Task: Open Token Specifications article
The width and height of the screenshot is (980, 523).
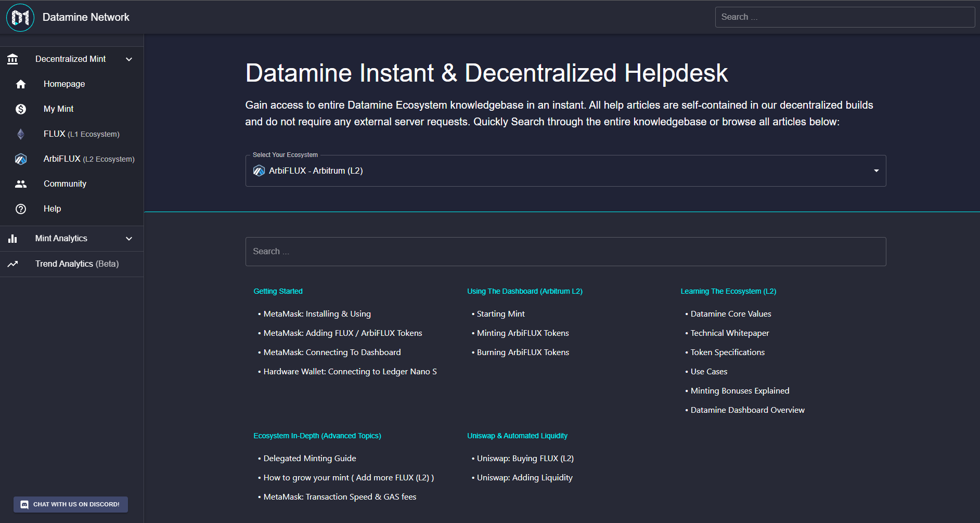Action: pyautogui.click(x=728, y=352)
